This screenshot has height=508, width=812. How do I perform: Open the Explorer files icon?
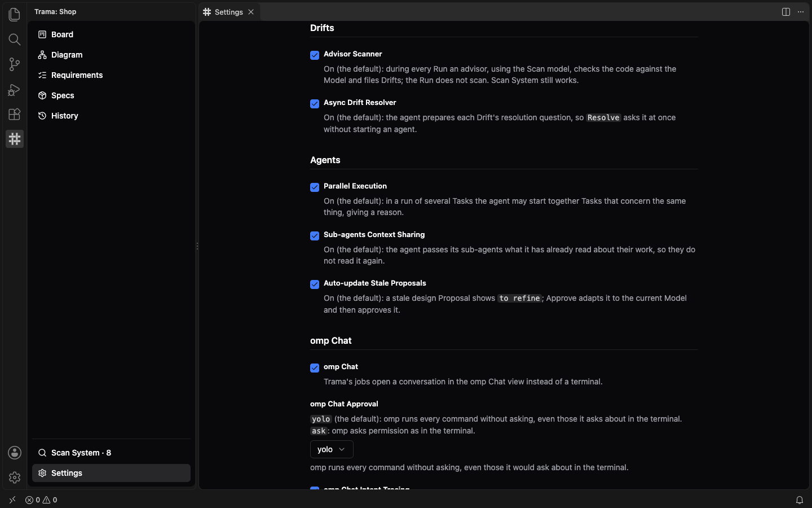(15, 14)
